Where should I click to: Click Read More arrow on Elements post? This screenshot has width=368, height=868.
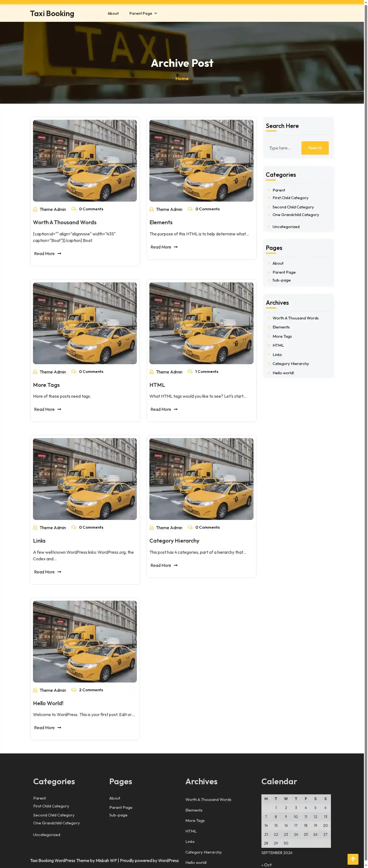coord(176,247)
